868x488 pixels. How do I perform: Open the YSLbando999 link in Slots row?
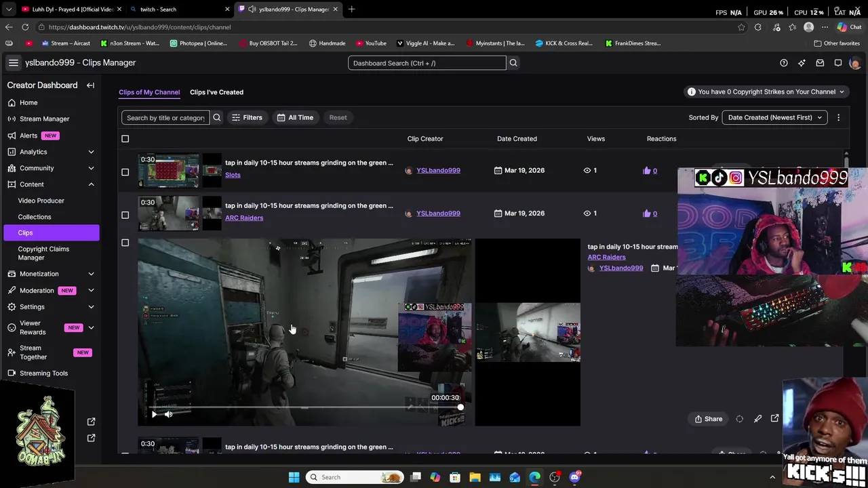[438, 170]
